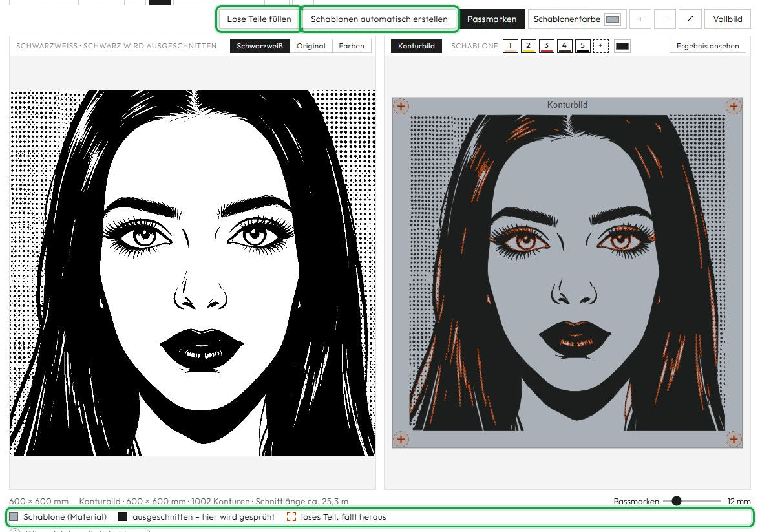Select Schablone 4
The image size is (760, 532).
pyautogui.click(x=564, y=46)
